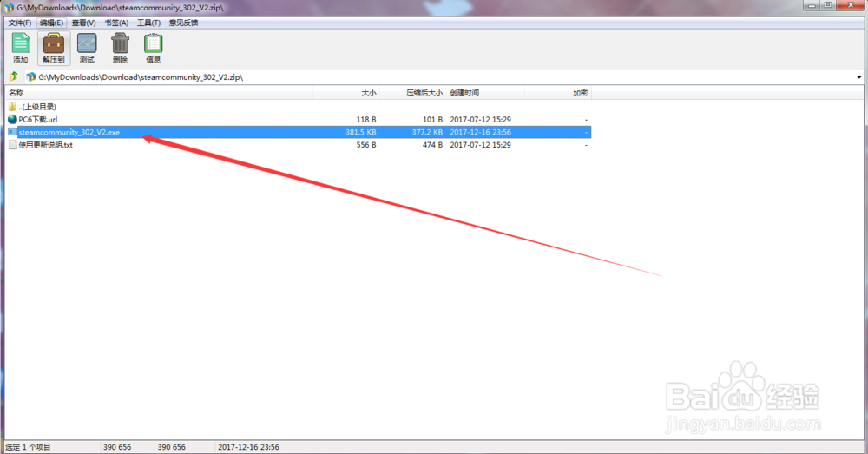Click the 118 B size cell
Screen dimensions: 868x454
pyautogui.click(x=366, y=119)
